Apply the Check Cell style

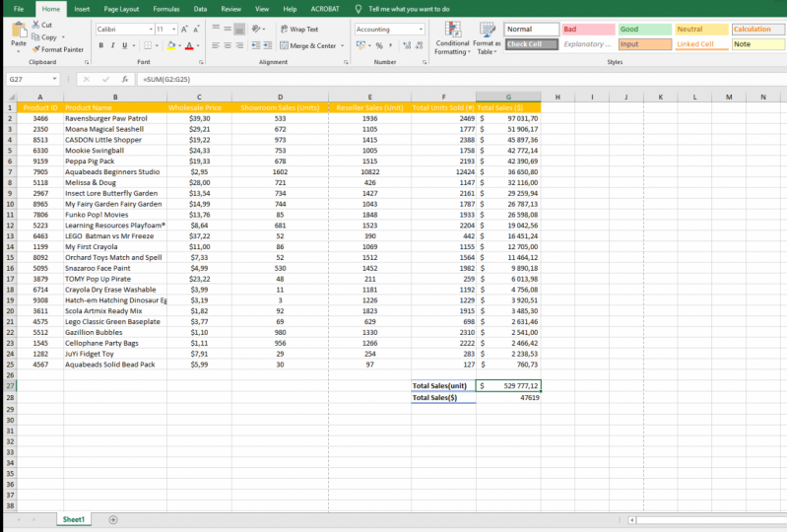532,44
